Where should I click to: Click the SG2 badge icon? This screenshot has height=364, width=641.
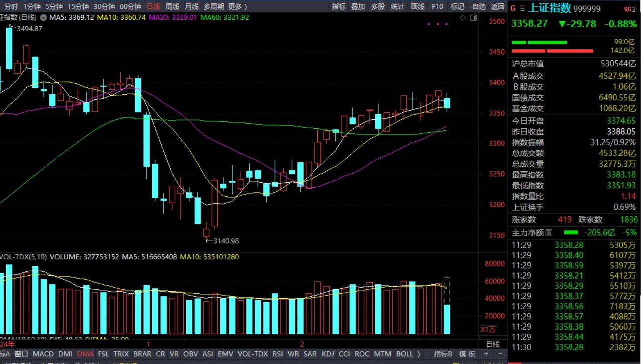(x=629, y=9)
